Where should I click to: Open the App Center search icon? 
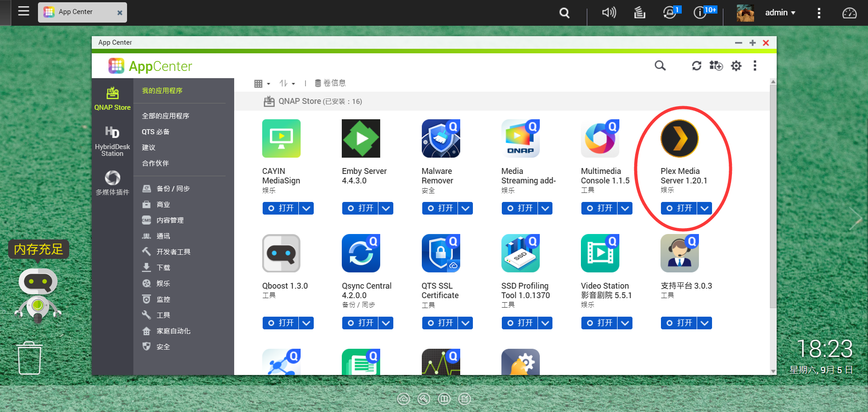pyautogui.click(x=660, y=66)
